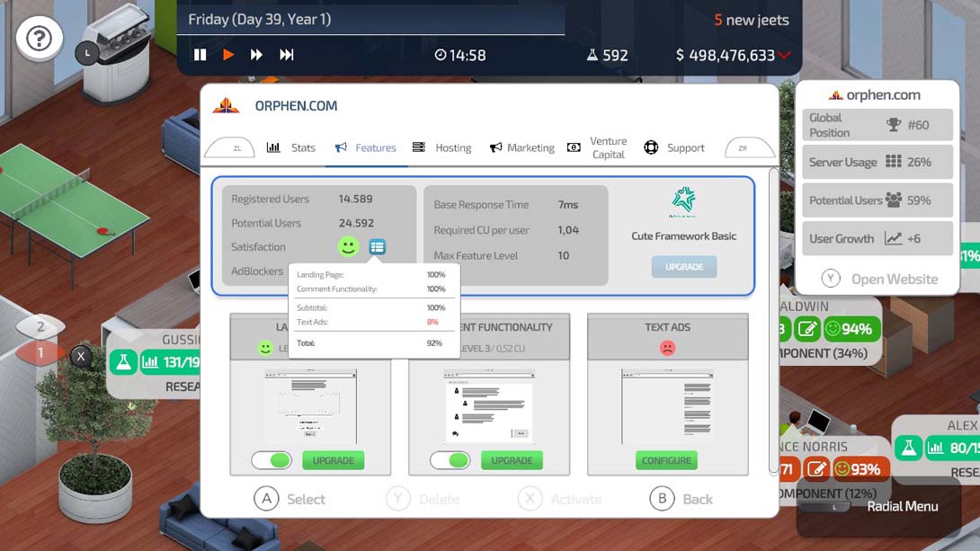Open the Venture Capital tab
This screenshot has width=980, height=551.
pos(597,147)
